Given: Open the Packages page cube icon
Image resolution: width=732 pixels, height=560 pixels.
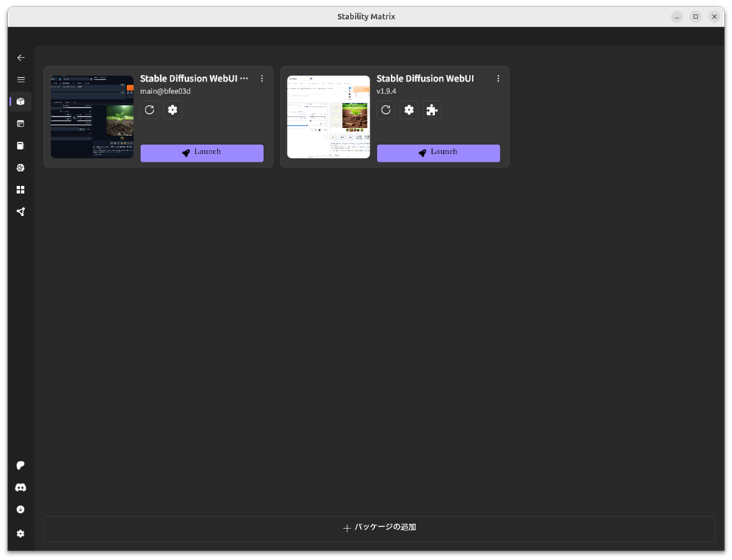Looking at the screenshot, I should coord(21,101).
